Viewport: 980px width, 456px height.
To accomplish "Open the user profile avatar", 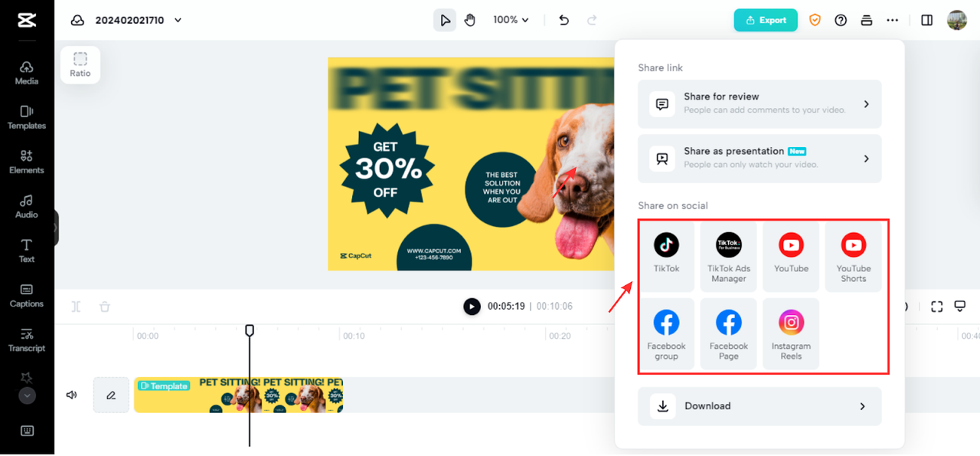I will coord(957,20).
